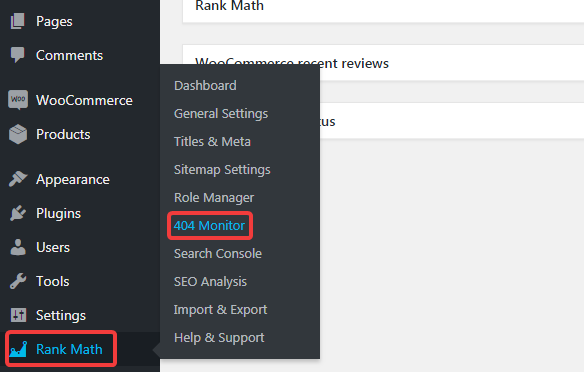Go to Titles & Meta
The width and height of the screenshot is (584, 372).
point(212,142)
